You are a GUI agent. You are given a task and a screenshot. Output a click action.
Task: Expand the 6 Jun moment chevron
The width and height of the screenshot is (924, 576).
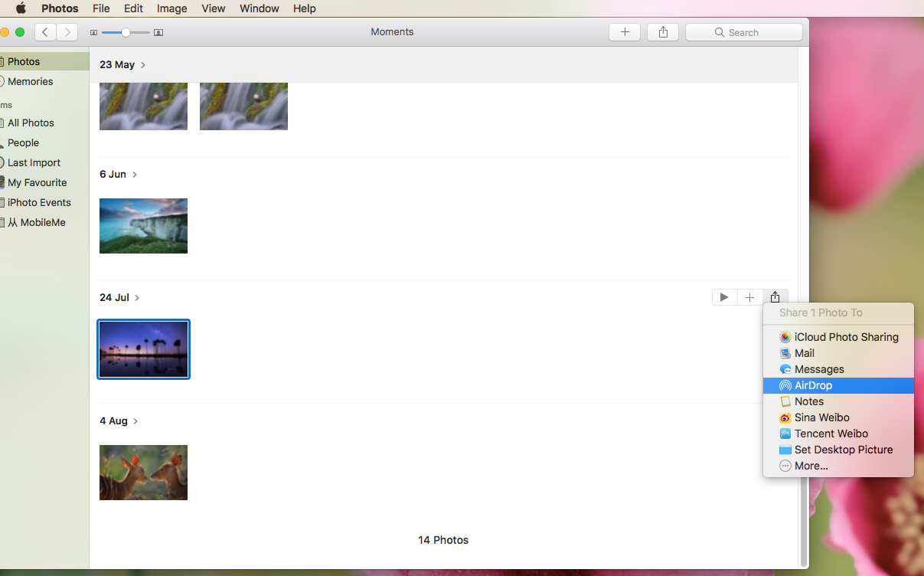click(x=135, y=175)
